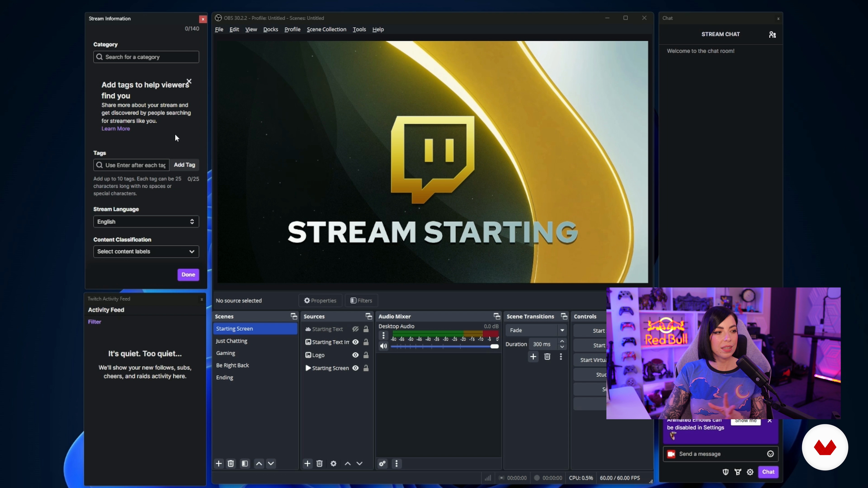Click purple Chat send button

(768, 472)
